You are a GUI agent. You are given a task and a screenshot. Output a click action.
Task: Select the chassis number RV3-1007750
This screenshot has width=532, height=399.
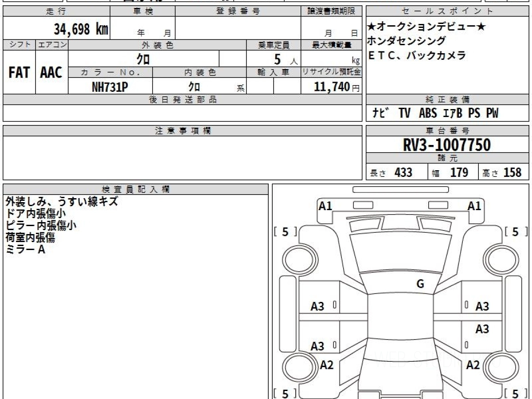point(446,145)
